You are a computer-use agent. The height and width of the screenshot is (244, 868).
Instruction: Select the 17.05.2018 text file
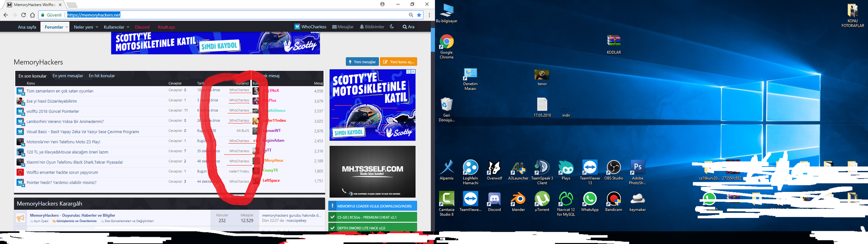[x=542, y=107]
